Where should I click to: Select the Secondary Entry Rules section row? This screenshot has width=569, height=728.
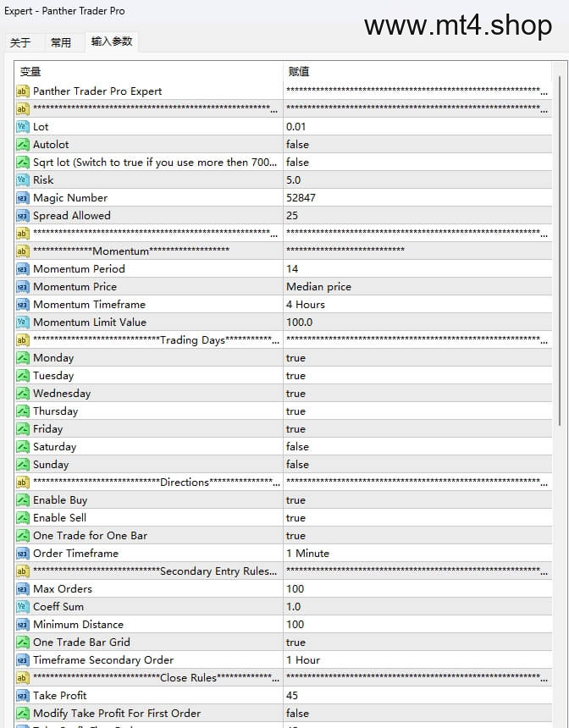pyautogui.click(x=284, y=571)
